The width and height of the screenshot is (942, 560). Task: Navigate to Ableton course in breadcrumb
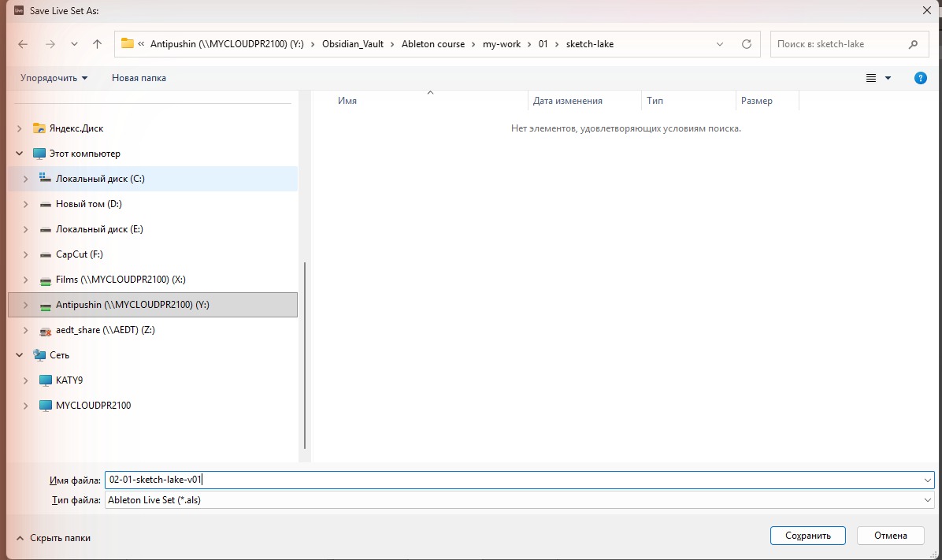(433, 44)
